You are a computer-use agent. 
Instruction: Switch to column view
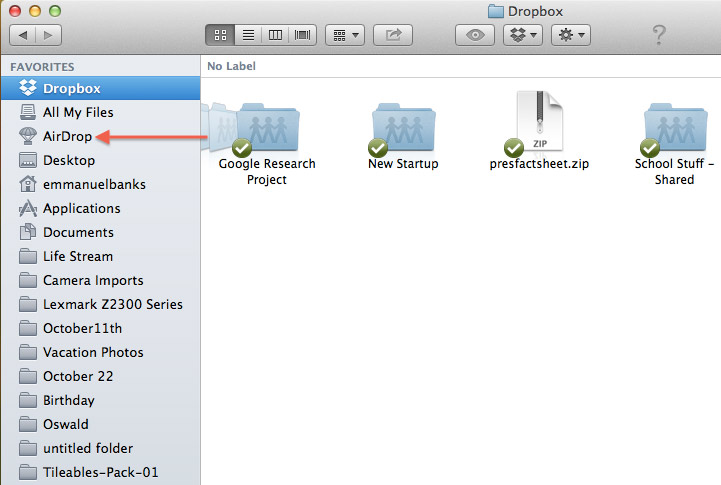[274, 35]
